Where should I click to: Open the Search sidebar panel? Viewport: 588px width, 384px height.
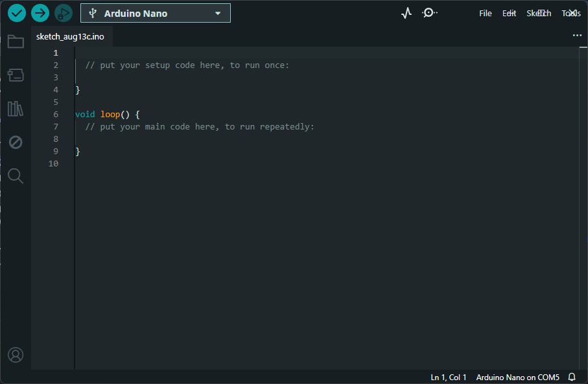click(x=16, y=175)
